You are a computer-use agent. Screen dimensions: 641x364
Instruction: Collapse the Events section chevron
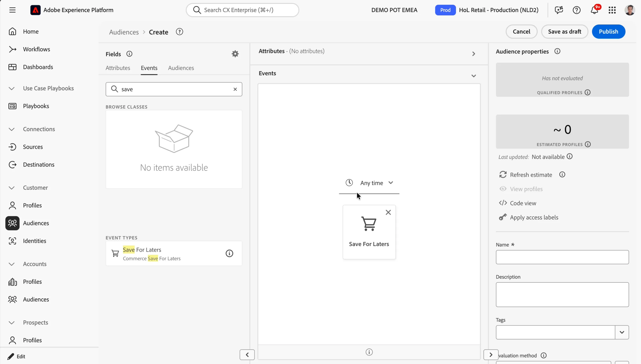[474, 76]
